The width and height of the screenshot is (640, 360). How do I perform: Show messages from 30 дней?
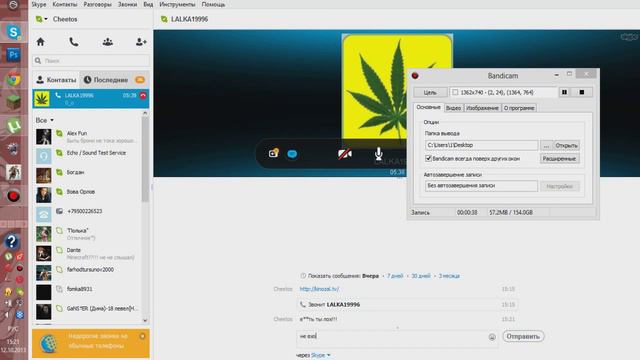coord(421,276)
